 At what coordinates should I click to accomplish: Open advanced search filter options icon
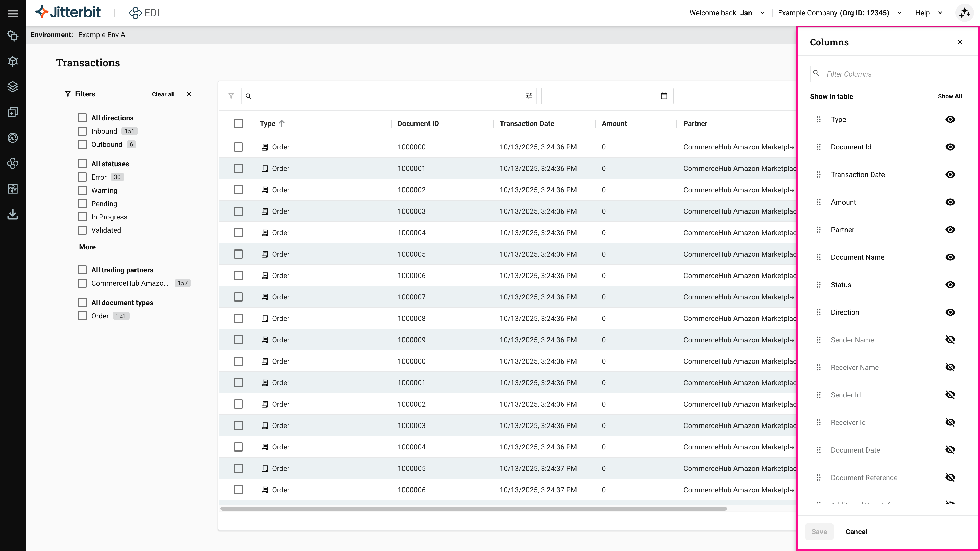tap(529, 96)
